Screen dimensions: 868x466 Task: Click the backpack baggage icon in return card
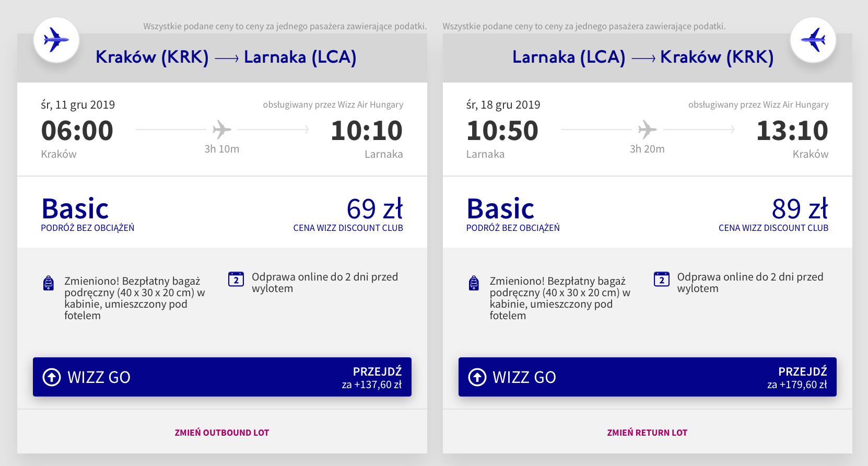474,283
